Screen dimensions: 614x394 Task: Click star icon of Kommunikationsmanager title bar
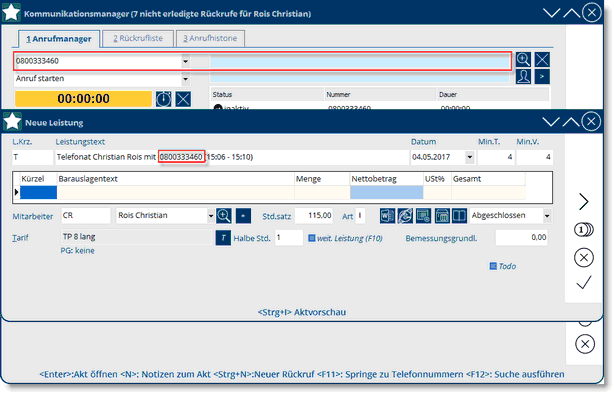[11, 13]
